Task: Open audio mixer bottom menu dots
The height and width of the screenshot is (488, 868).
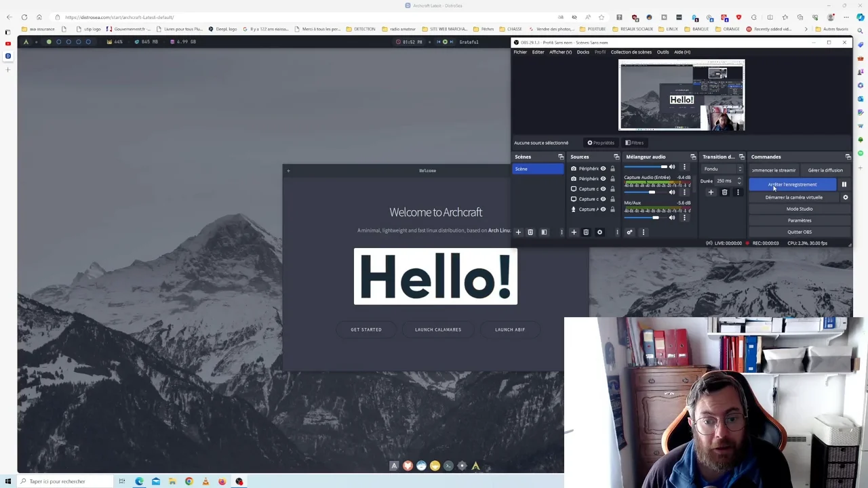Action: point(643,232)
